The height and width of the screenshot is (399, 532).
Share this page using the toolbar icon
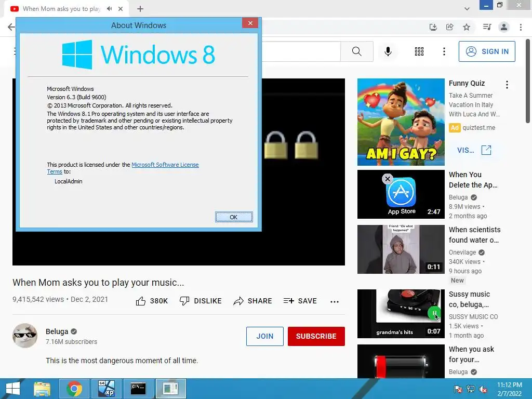[x=449, y=27]
